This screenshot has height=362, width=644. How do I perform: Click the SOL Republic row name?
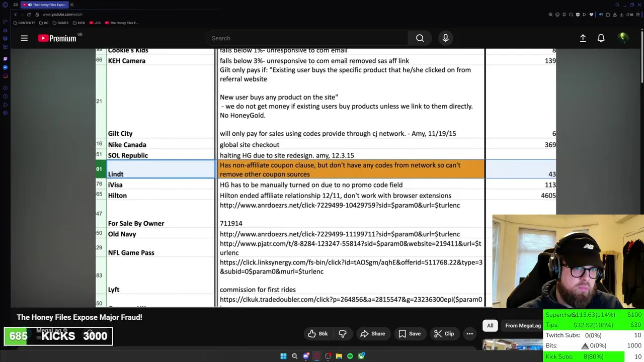(128, 155)
